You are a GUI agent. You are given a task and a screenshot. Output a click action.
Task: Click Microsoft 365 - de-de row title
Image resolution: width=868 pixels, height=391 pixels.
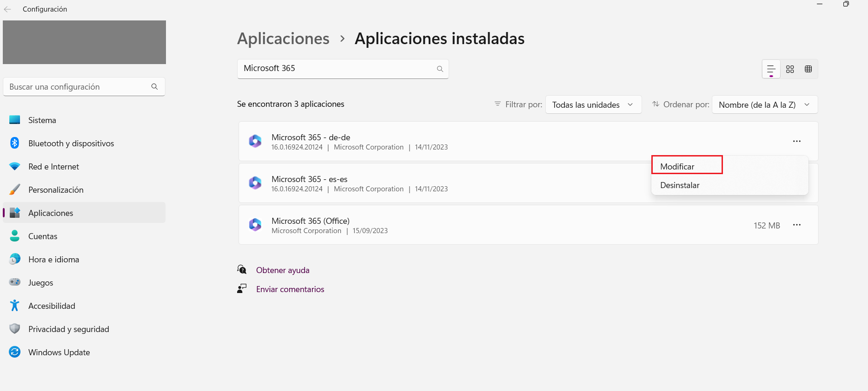(x=311, y=137)
